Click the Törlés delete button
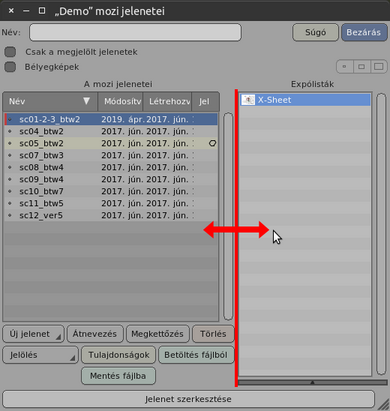The height and width of the screenshot is (411, 390). [x=213, y=334]
